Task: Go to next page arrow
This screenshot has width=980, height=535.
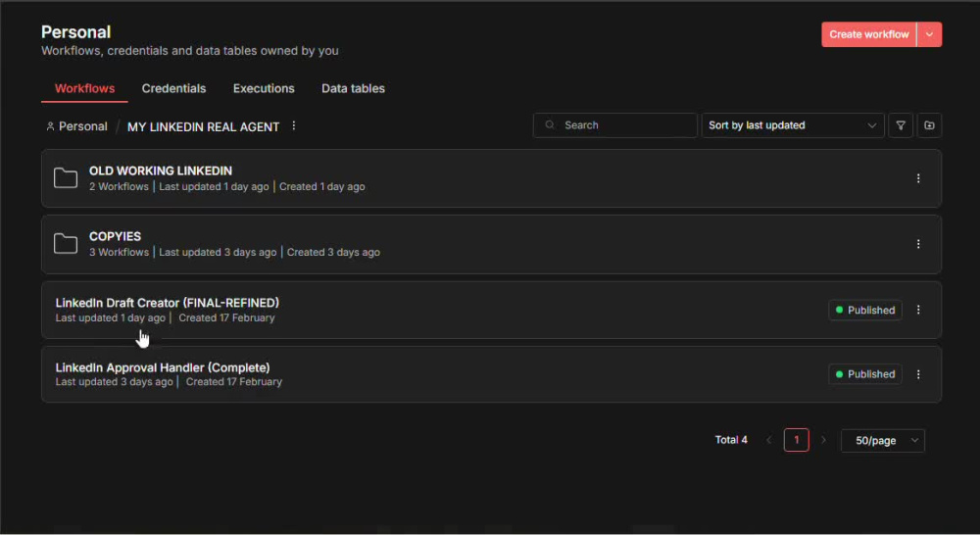Action: pos(824,441)
